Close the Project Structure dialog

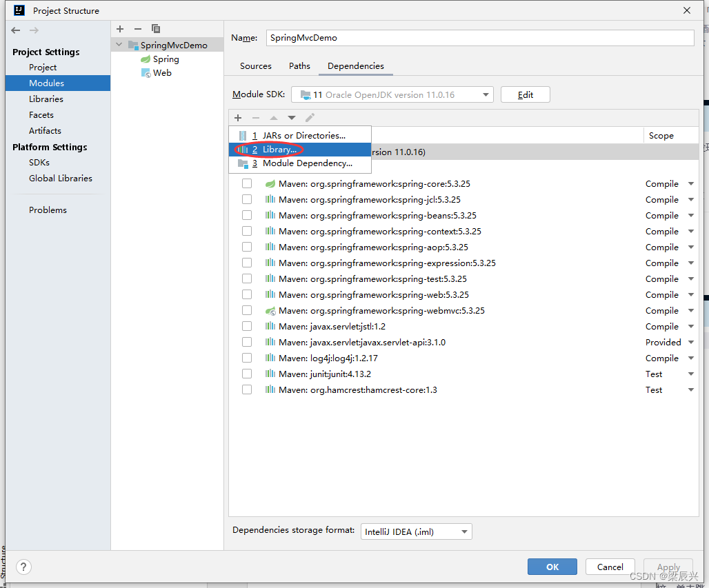point(687,10)
